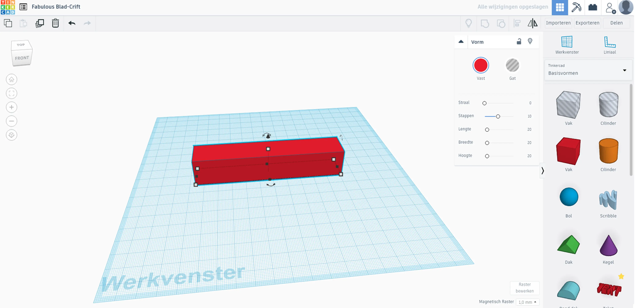Click the home view icon
The image size is (644, 308).
[12, 80]
